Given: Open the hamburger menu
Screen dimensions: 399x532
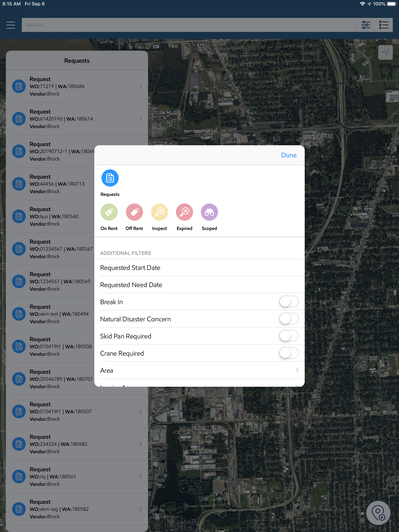Looking at the screenshot, I should pos(11,25).
